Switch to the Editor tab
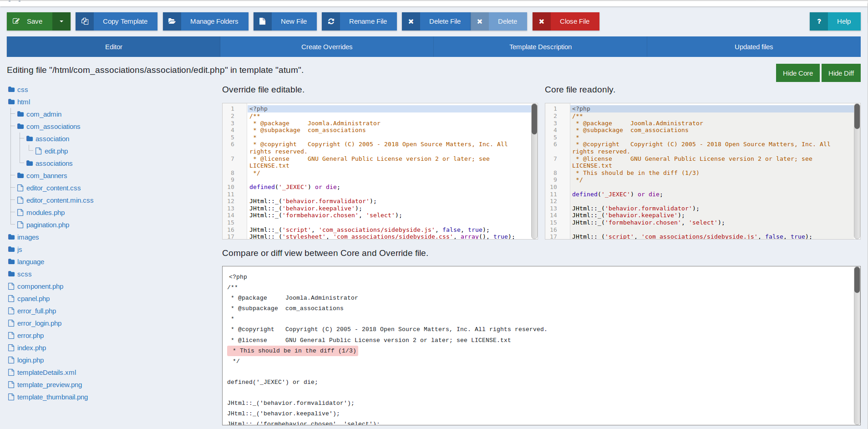868x429 pixels. [x=113, y=47]
